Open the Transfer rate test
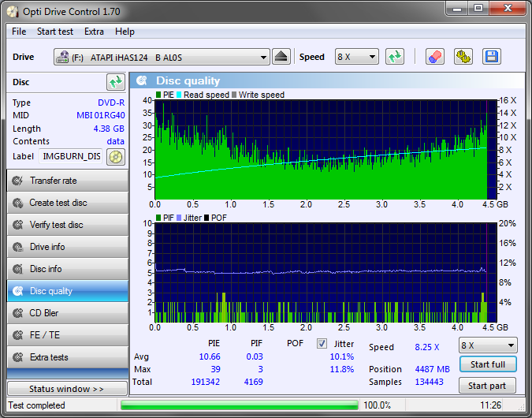This screenshot has width=532, height=418. tap(68, 181)
